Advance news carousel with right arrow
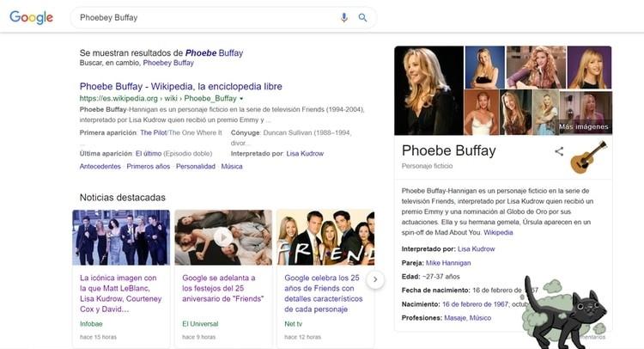The image size is (644, 349). coord(375,279)
